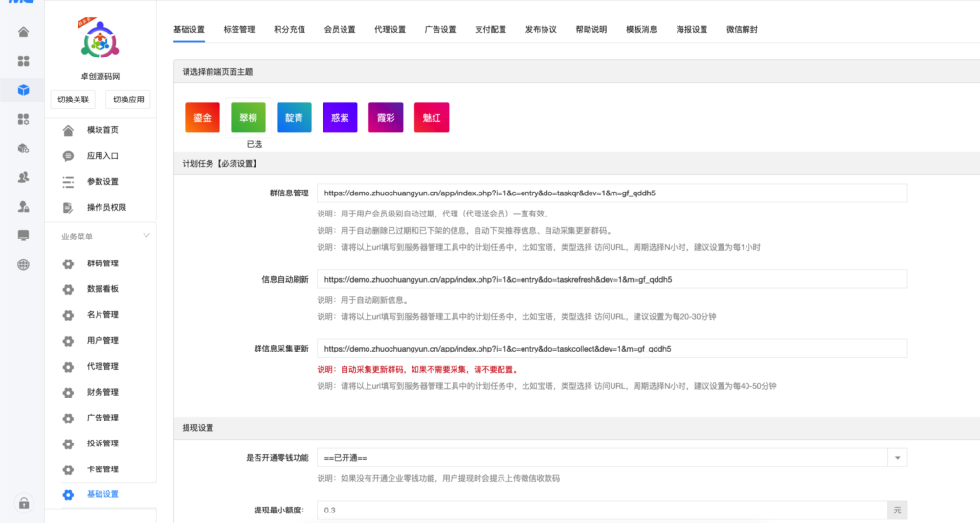
Task: Open the 模板消息 tab
Action: 641,30
